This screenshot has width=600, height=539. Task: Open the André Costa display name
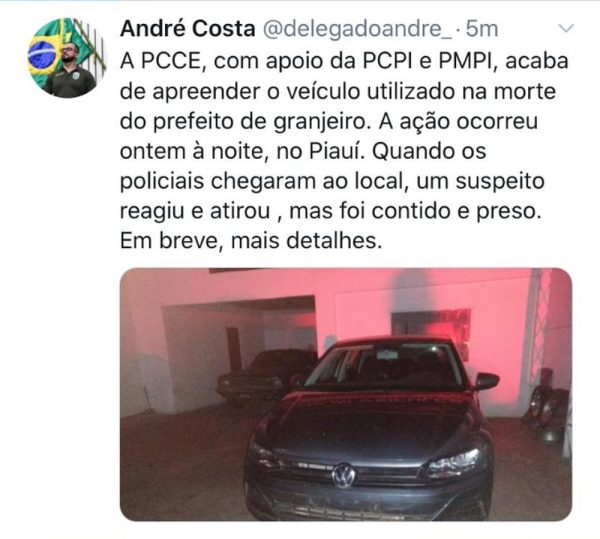tap(188, 29)
